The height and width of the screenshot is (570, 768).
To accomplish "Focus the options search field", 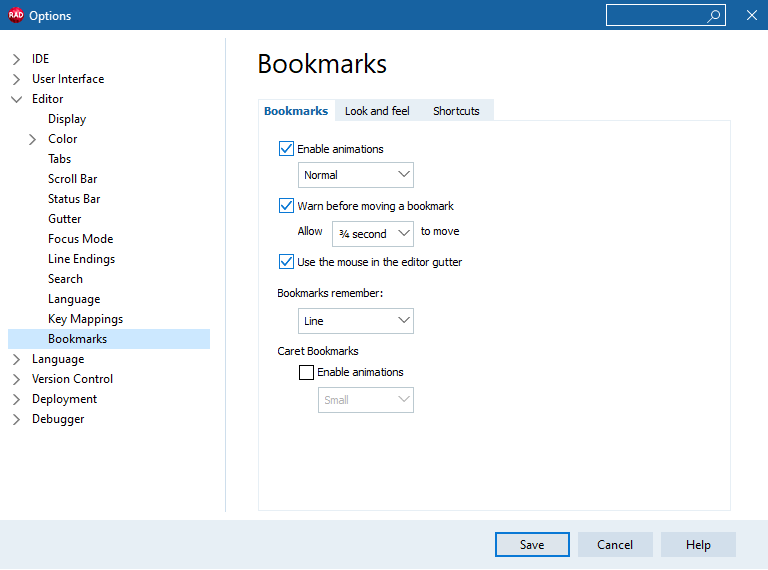I will pyautogui.click(x=665, y=15).
